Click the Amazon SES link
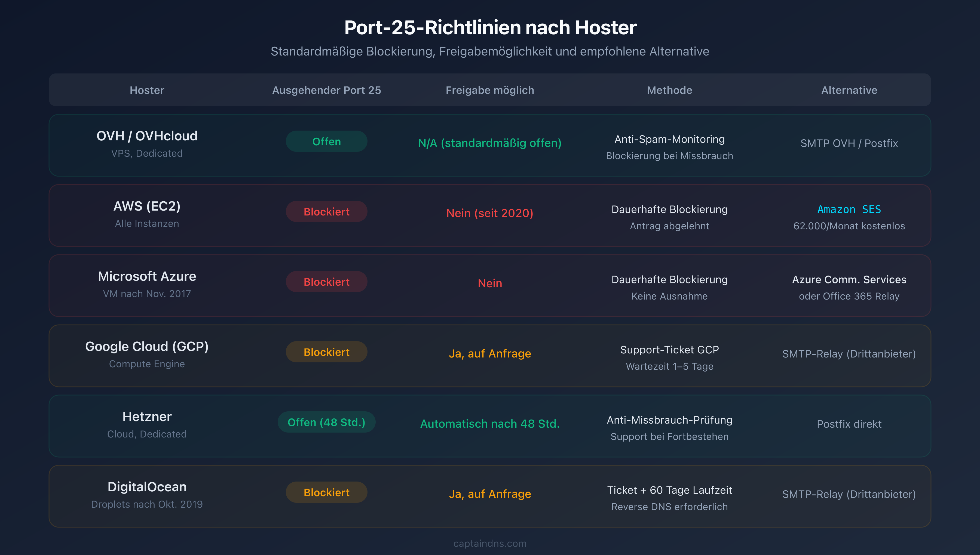The height and width of the screenshot is (555, 980). click(x=849, y=209)
